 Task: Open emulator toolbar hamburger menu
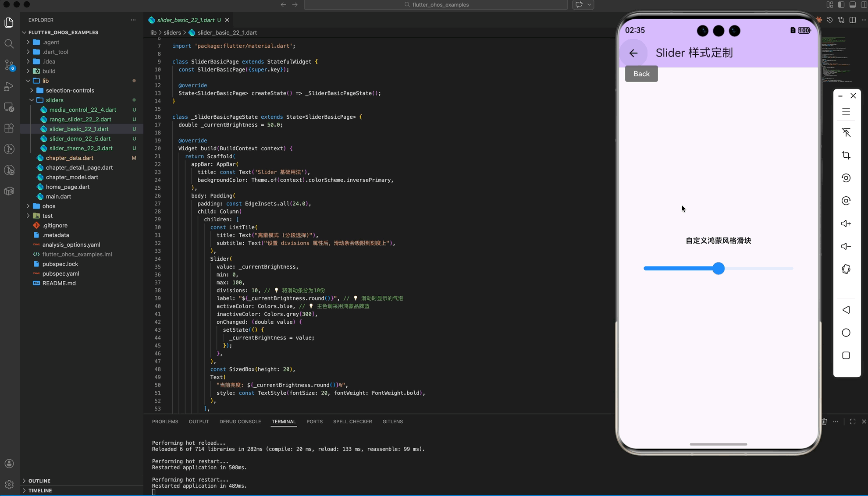coord(846,112)
